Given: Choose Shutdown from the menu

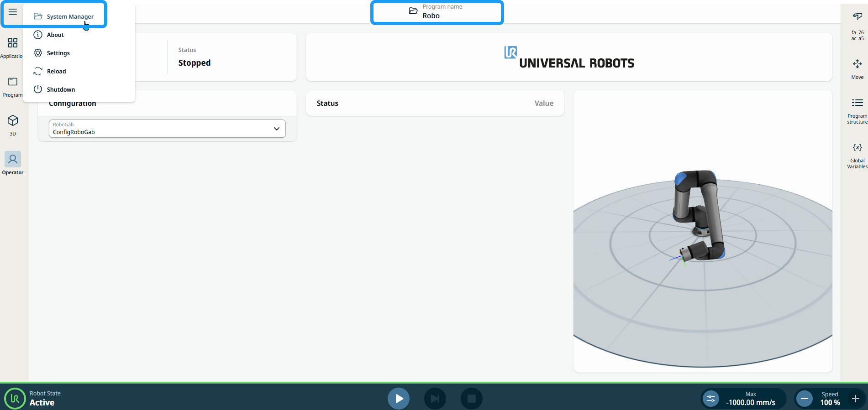Looking at the screenshot, I should 61,90.
